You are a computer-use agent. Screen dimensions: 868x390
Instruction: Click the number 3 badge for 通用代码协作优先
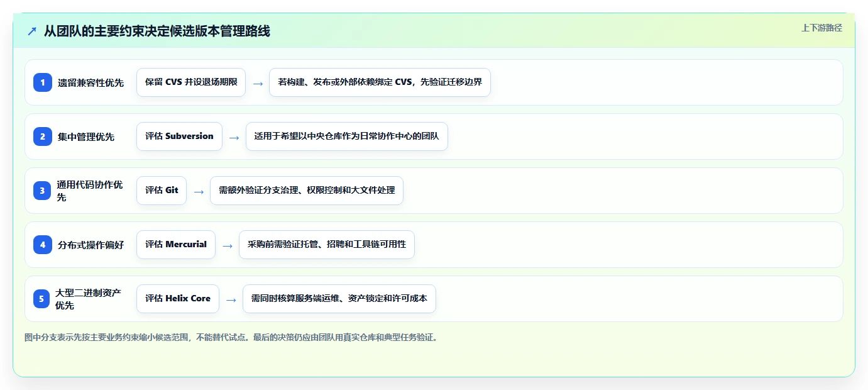click(x=43, y=191)
